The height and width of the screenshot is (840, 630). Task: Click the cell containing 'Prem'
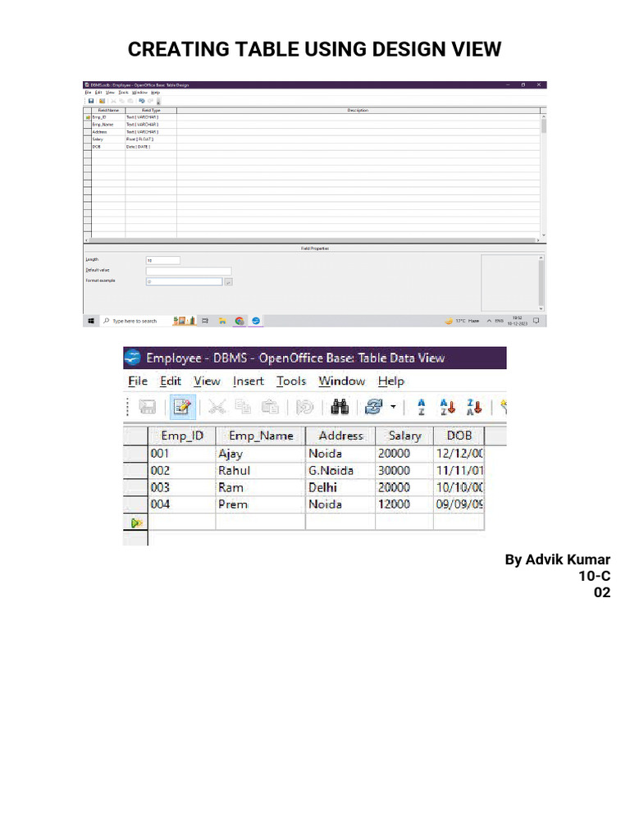[x=260, y=504]
